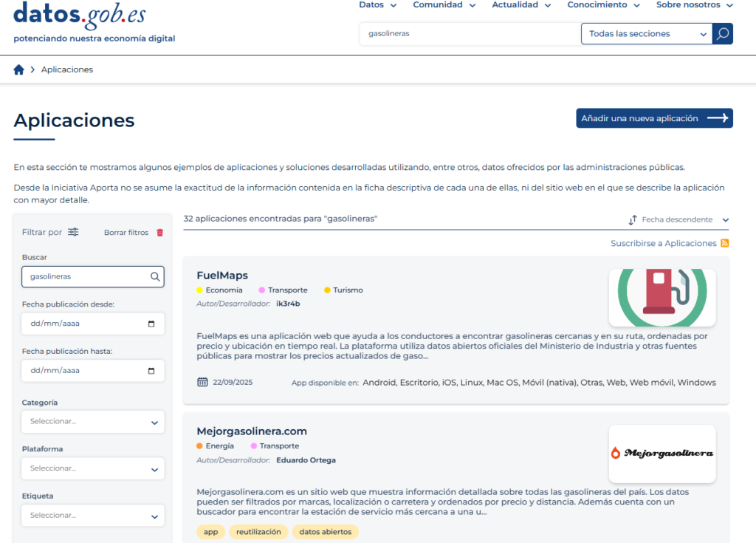Screen dimensions: 756x543
Task: Click the Mejorgasolinera logo thumbnail
Action: 661,454
